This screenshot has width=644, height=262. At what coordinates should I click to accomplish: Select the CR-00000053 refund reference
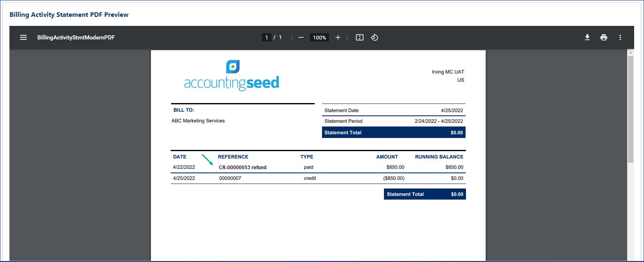coord(242,168)
